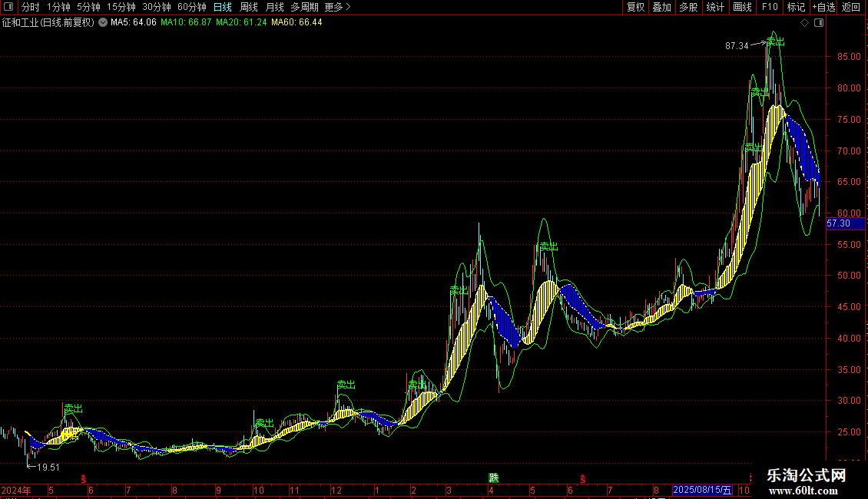Open the F10 company info
Screen dimensions: 868x499
click(770, 7)
